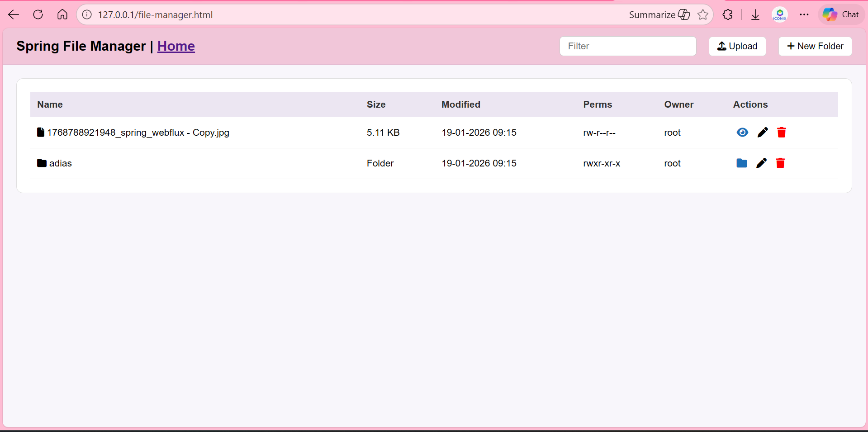Open the Copilot Chat panel
868x432 pixels.
(841, 15)
